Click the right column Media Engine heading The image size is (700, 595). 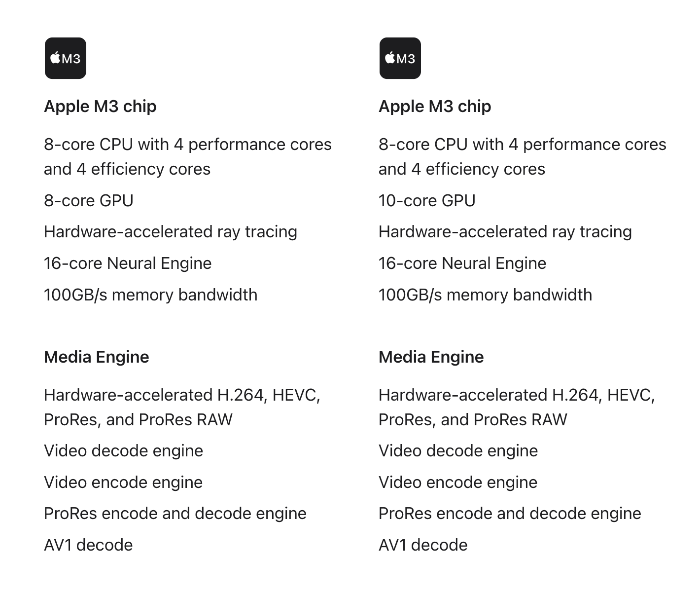[431, 357]
